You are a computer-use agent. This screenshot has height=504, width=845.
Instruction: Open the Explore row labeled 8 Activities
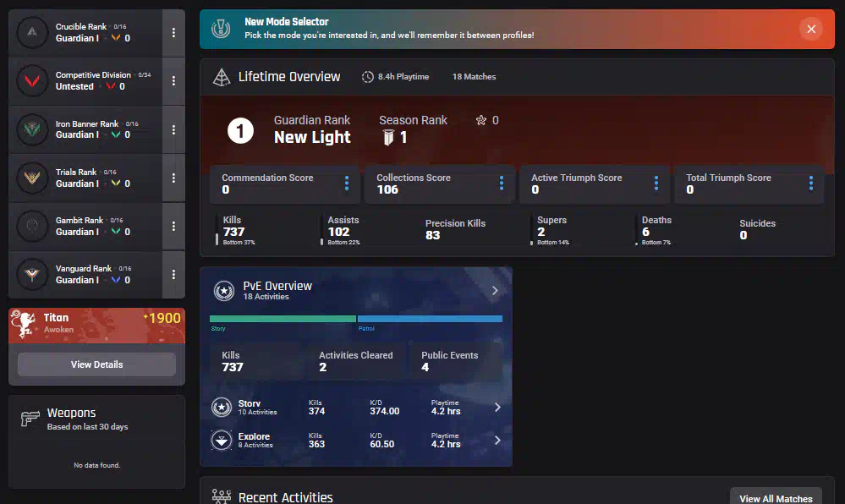356,441
